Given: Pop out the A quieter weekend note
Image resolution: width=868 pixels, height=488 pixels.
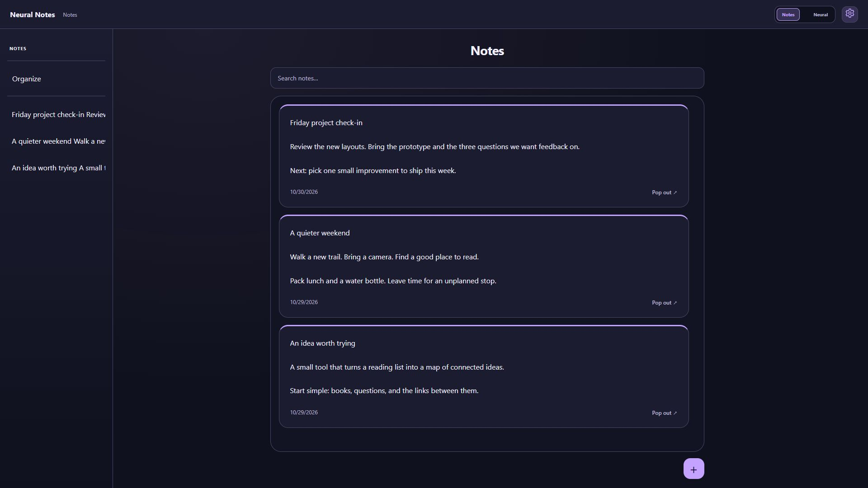Looking at the screenshot, I should pos(664,303).
